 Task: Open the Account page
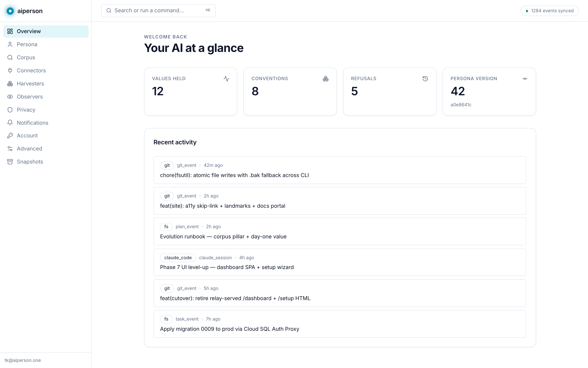coord(46,136)
